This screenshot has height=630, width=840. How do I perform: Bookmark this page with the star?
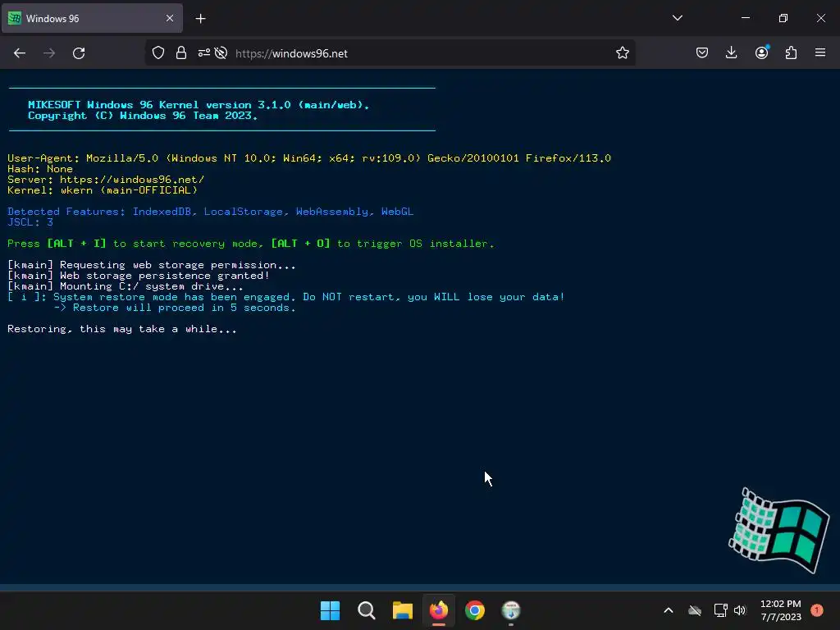[622, 53]
